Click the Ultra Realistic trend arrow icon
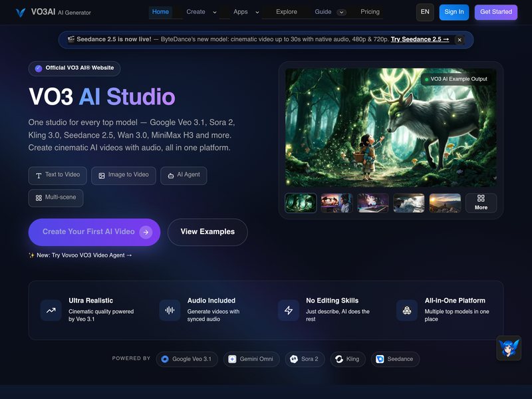Viewport: 532px width, 399px height. pos(51,310)
